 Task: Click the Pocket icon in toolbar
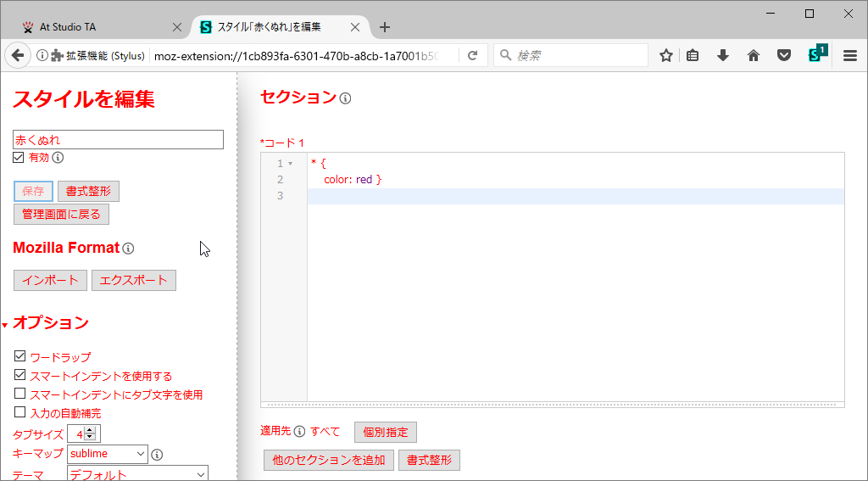pyautogui.click(x=784, y=55)
